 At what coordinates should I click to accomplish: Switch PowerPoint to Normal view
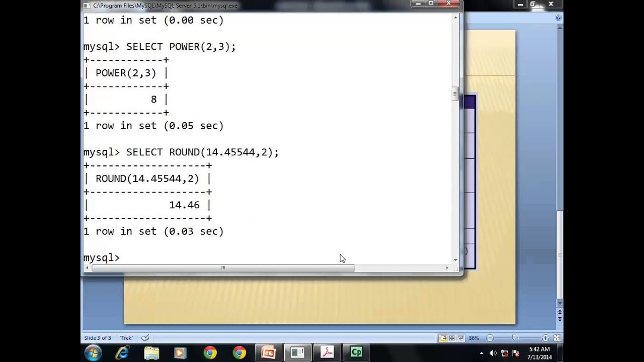point(443,338)
